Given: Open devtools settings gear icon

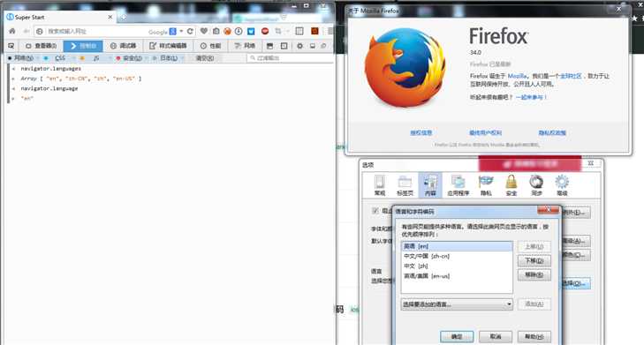Looking at the screenshot, I should click(299, 46).
